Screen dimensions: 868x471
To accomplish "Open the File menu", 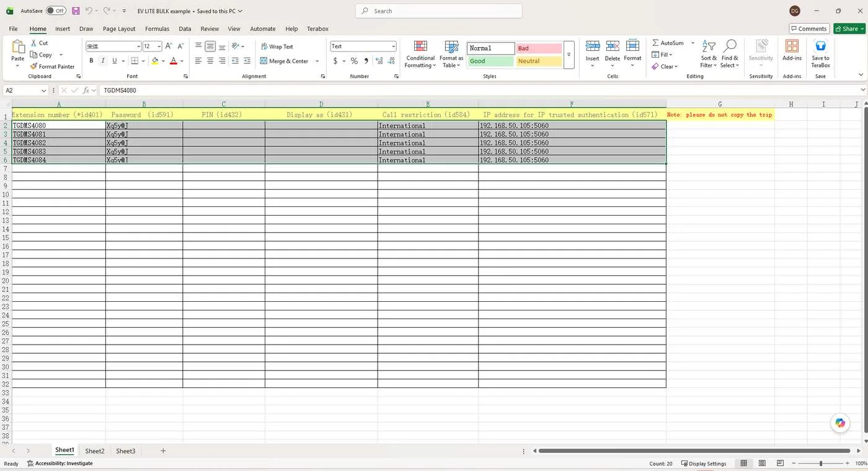I will tap(13, 29).
